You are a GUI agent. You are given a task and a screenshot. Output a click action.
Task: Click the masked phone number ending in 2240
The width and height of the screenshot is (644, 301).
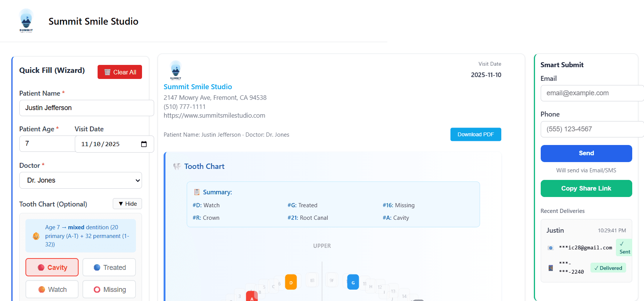click(571, 268)
